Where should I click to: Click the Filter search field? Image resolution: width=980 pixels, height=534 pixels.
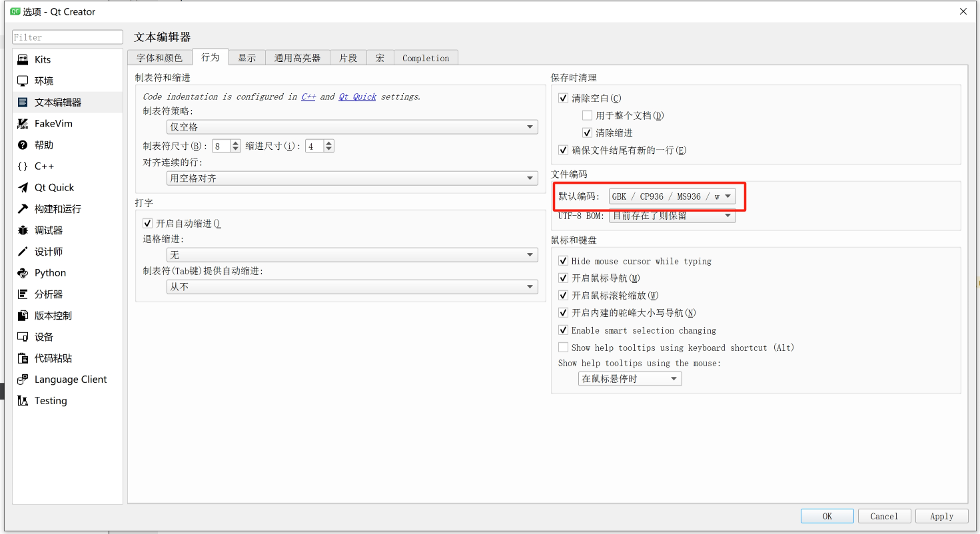point(68,37)
